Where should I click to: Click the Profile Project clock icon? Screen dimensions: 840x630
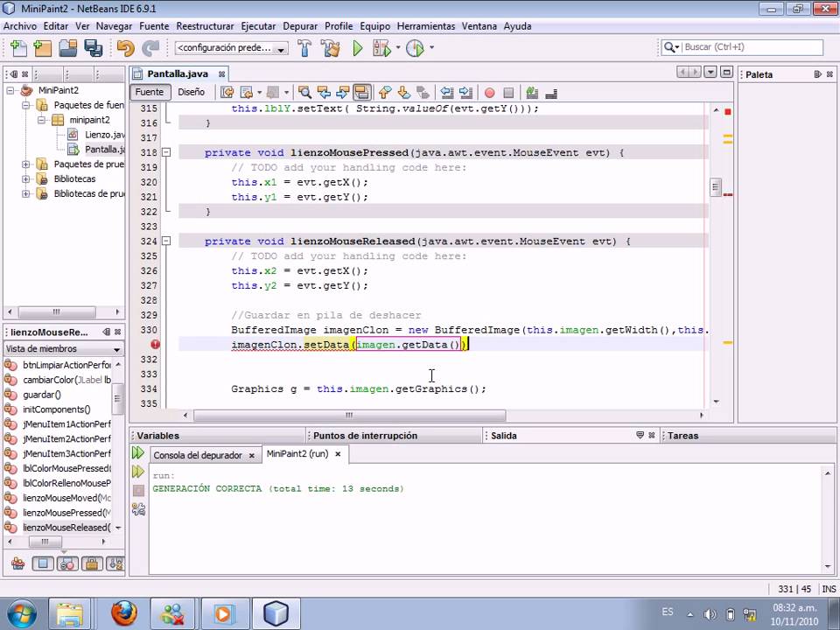tap(415, 48)
